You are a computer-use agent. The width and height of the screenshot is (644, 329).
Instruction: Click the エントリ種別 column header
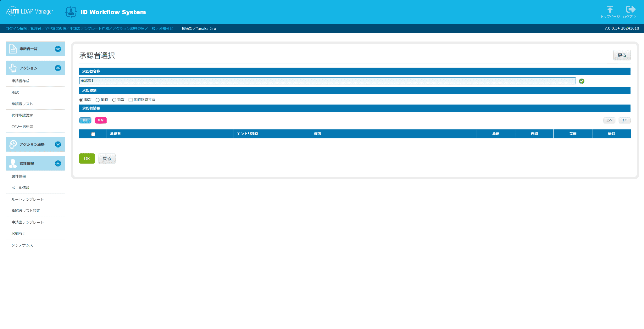[x=272, y=134]
